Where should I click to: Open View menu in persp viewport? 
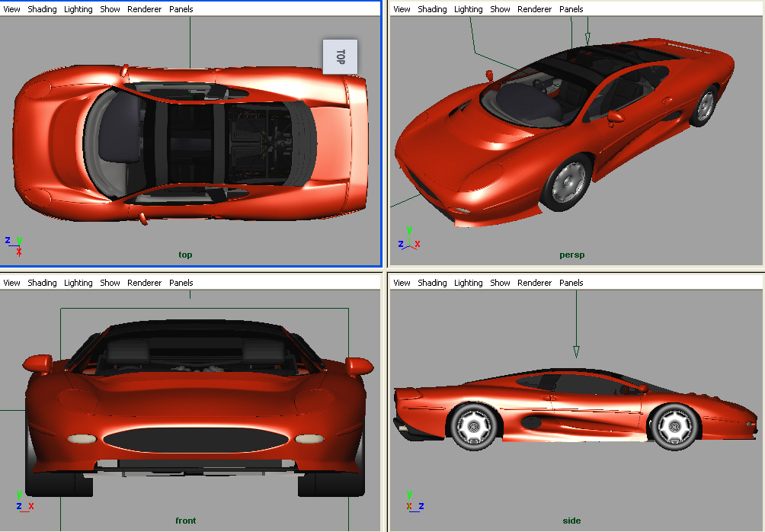(402, 9)
